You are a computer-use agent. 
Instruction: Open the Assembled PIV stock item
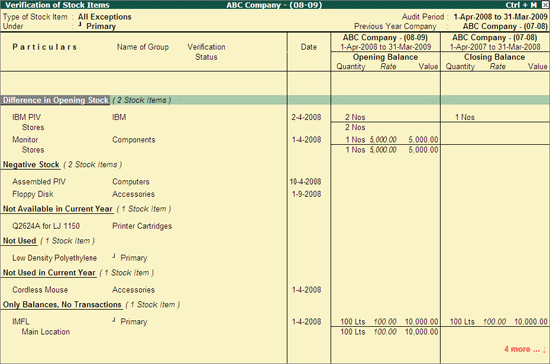(39, 182)
